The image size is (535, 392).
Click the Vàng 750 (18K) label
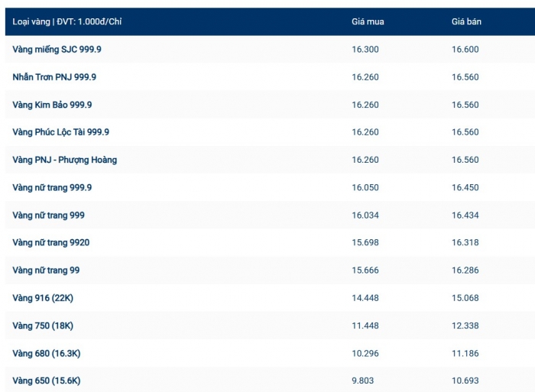point(43,326)
